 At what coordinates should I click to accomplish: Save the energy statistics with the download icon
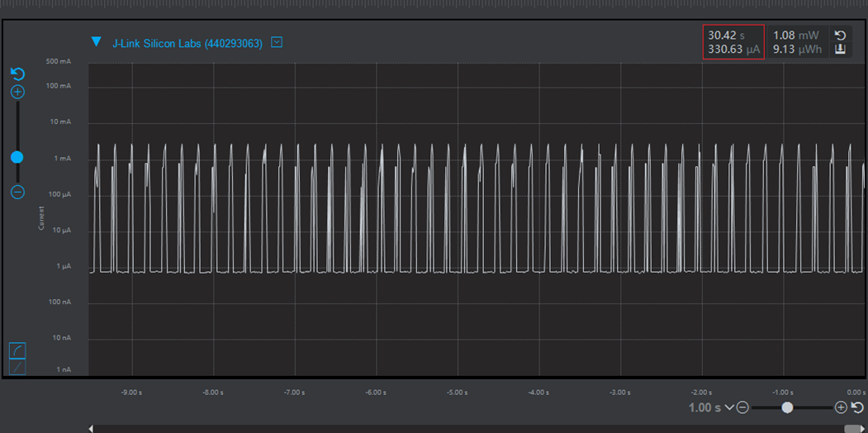(840, 50)
